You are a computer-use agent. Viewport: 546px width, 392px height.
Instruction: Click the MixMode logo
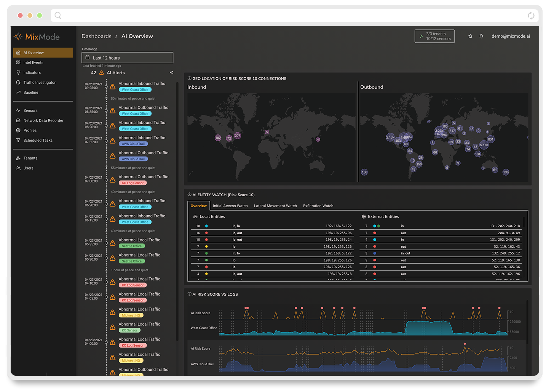click(x=37, y=37)
